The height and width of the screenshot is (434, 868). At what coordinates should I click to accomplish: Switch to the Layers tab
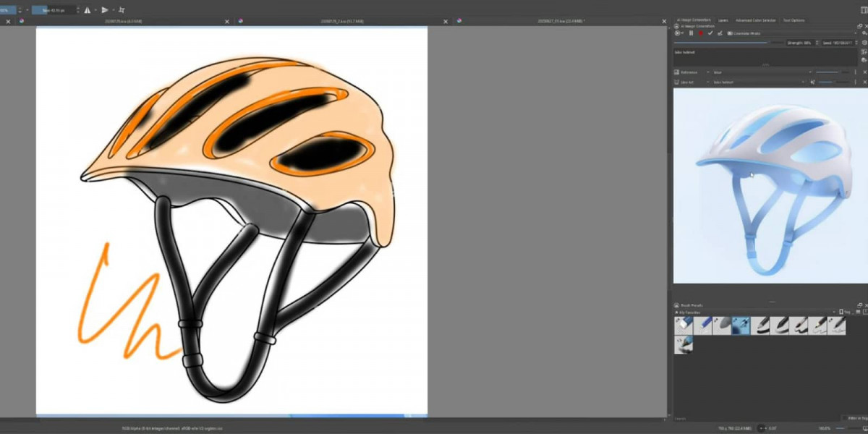coord(724,20)
